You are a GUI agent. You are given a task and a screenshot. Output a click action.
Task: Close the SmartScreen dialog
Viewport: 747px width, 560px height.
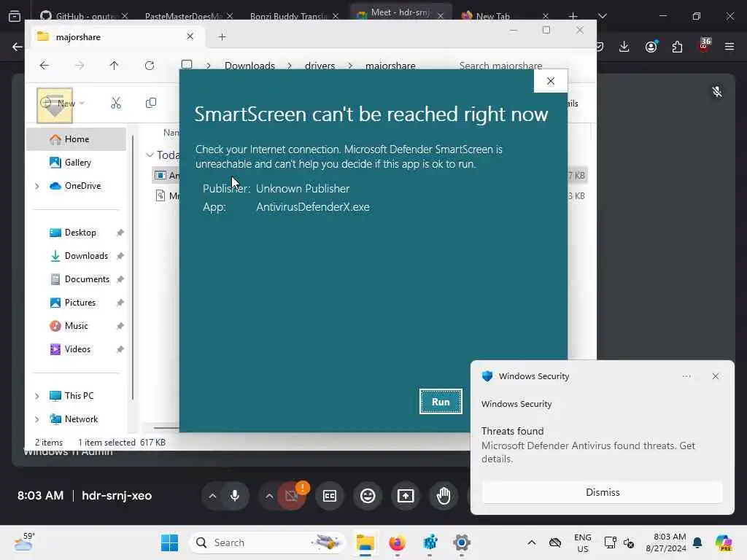(551, 81)
